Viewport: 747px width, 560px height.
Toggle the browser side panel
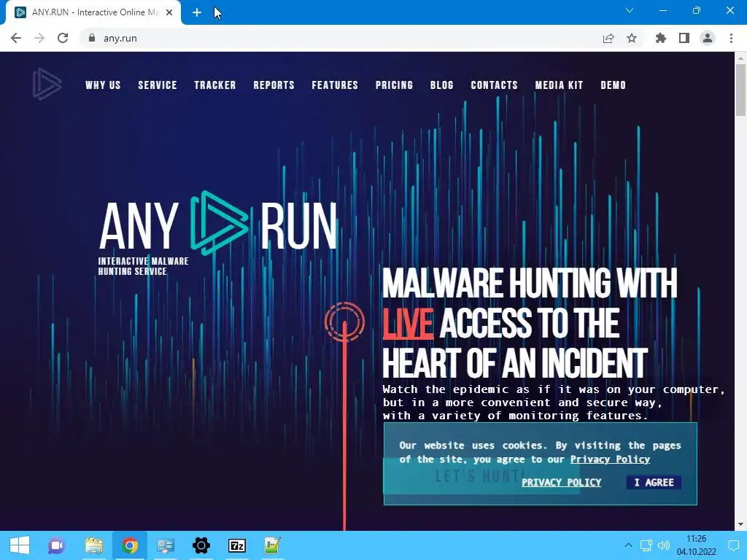684,38
